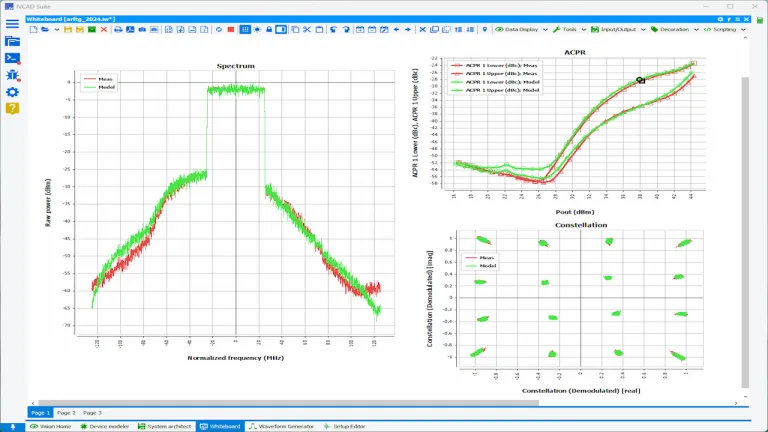Switch to Page 2 tab
Viewport: 768px width, 432px height.
(66, 413)
